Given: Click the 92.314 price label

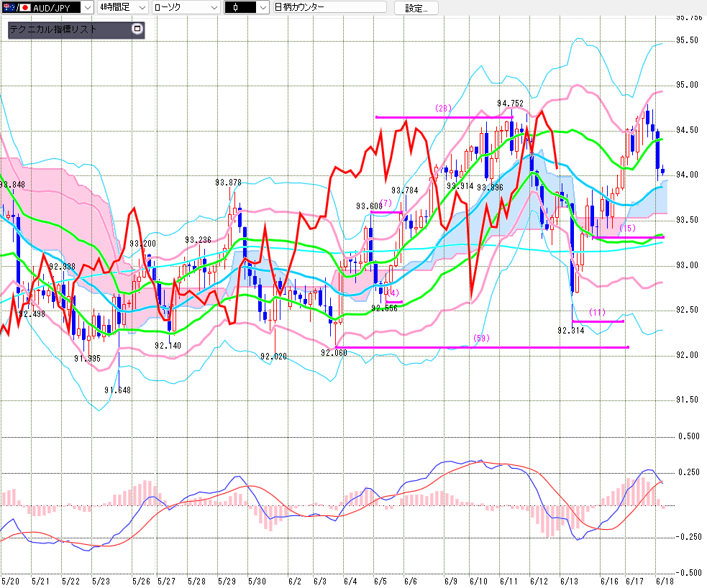Looking at the screenshot, I should point(571,331).
